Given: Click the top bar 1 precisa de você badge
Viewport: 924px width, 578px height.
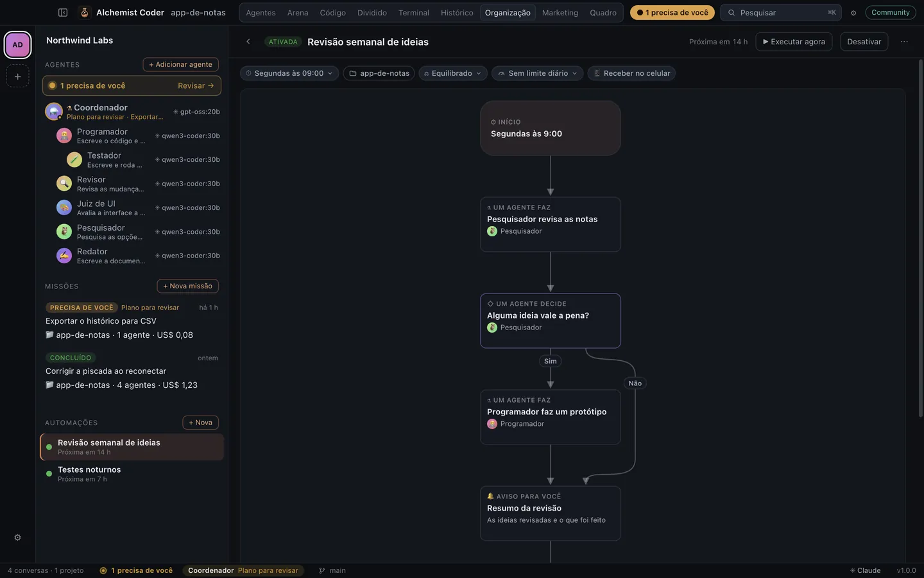Looking at the screenshot, I should click(x=672, y=13).
